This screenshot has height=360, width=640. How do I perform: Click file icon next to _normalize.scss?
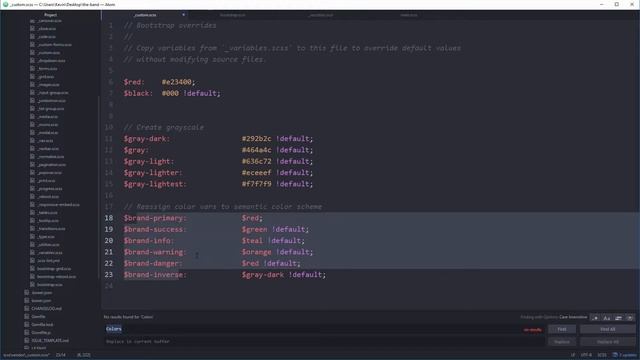(x=33, y=157)
